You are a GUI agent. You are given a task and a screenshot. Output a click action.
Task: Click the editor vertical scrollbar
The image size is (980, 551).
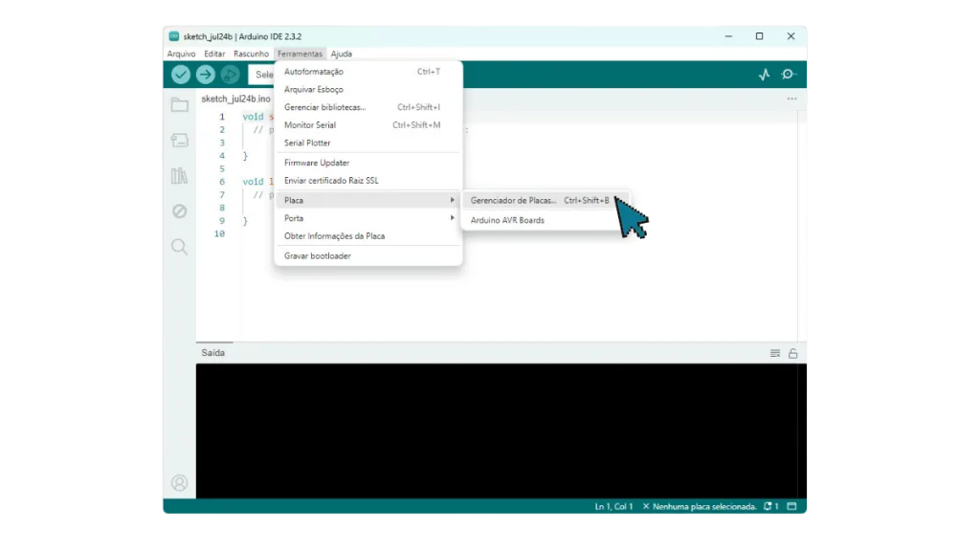point(802,225)
